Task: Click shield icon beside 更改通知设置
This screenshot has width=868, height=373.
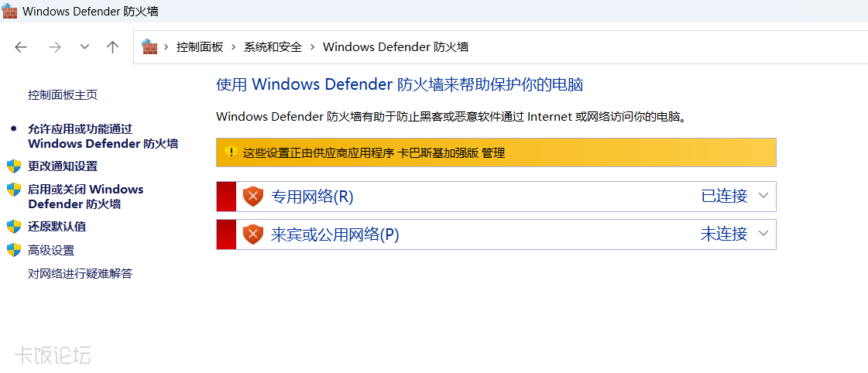Action: tap(14, 166)
